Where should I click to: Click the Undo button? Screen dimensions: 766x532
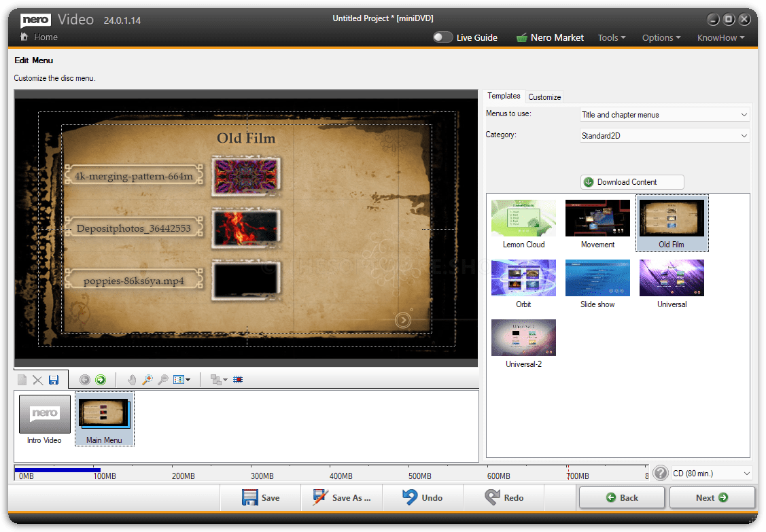(423, 497)
